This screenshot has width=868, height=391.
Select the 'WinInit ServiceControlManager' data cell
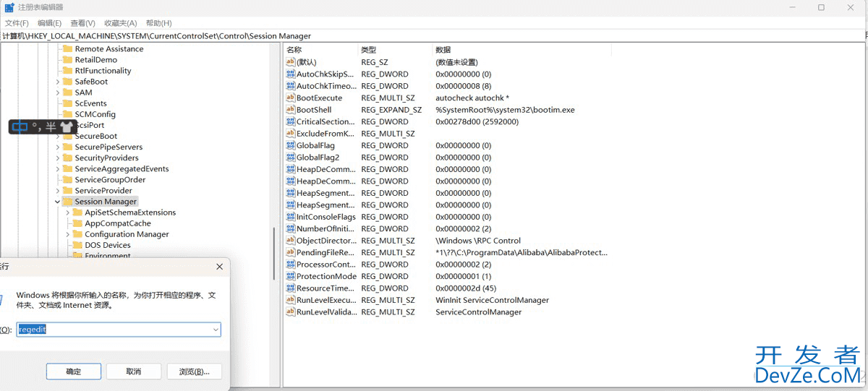492,300
